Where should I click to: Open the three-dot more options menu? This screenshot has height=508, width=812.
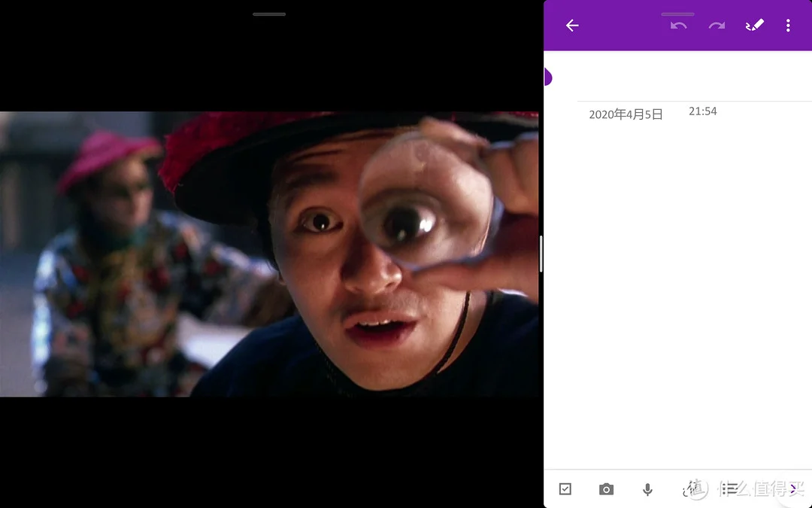(x=788, y=26)
